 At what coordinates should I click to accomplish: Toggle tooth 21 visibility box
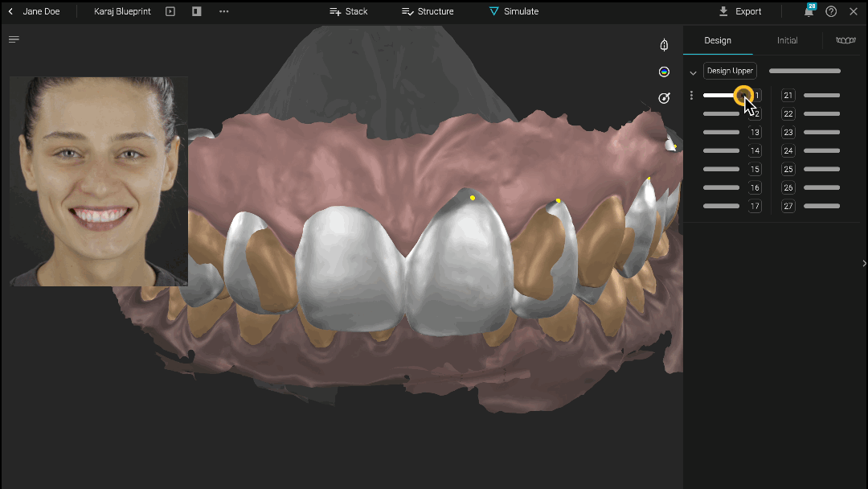click(x=788, y=95)
